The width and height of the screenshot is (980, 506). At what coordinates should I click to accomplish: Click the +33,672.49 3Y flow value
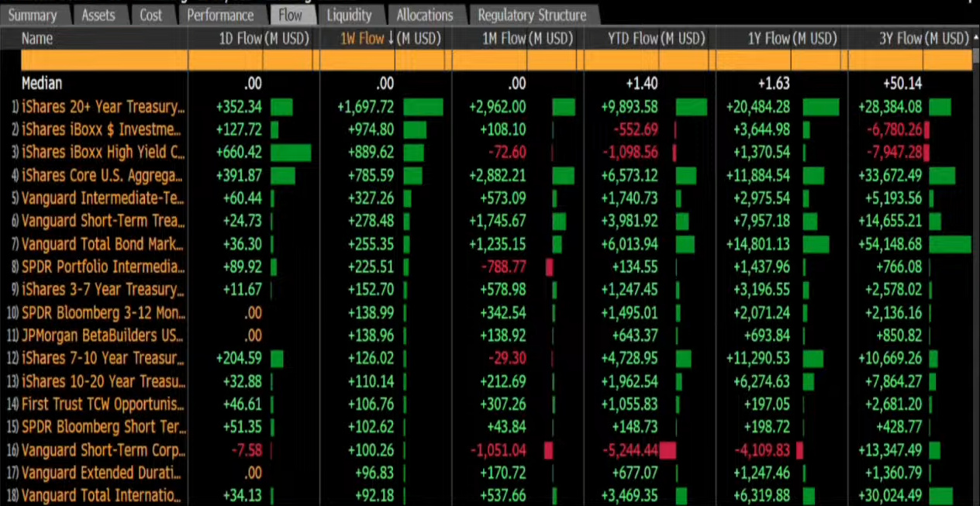[889, 175]
